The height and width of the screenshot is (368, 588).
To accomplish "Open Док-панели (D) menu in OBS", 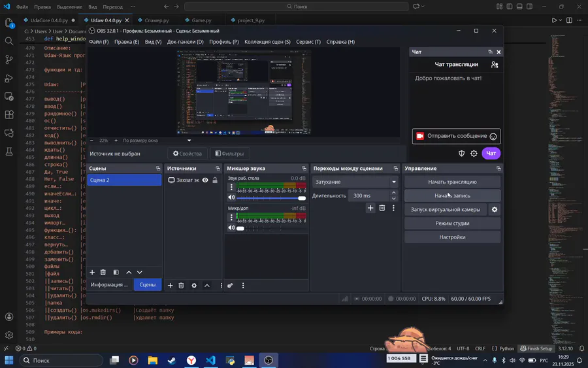I will click(x=186, y=42).
